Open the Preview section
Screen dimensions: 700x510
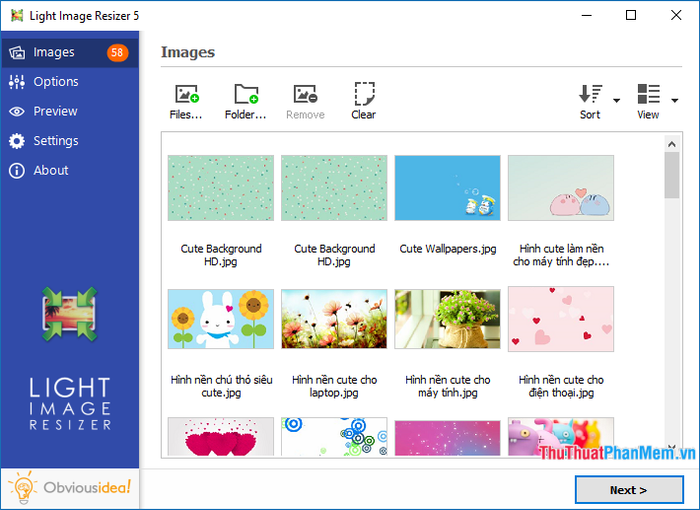[55, 111]
